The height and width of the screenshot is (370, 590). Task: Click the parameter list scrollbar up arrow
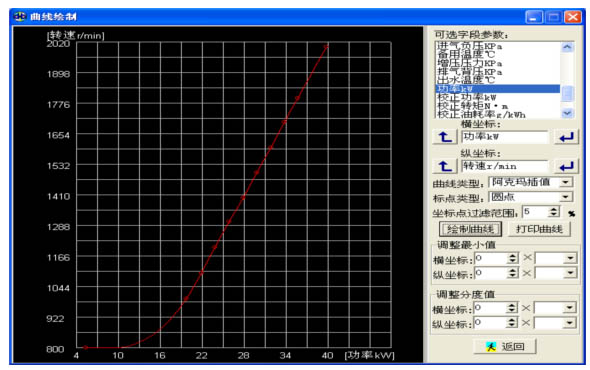567,47
